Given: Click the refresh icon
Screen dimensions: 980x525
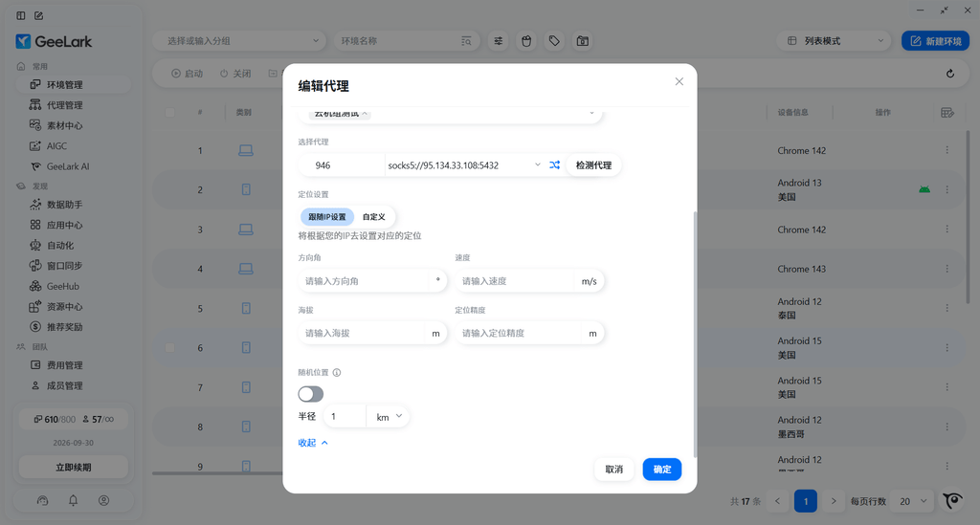Looking at the screenshot, I should tap(950, 74).
